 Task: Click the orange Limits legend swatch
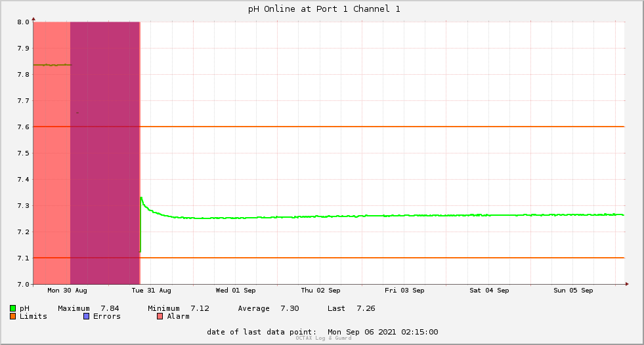pos(12,316)
